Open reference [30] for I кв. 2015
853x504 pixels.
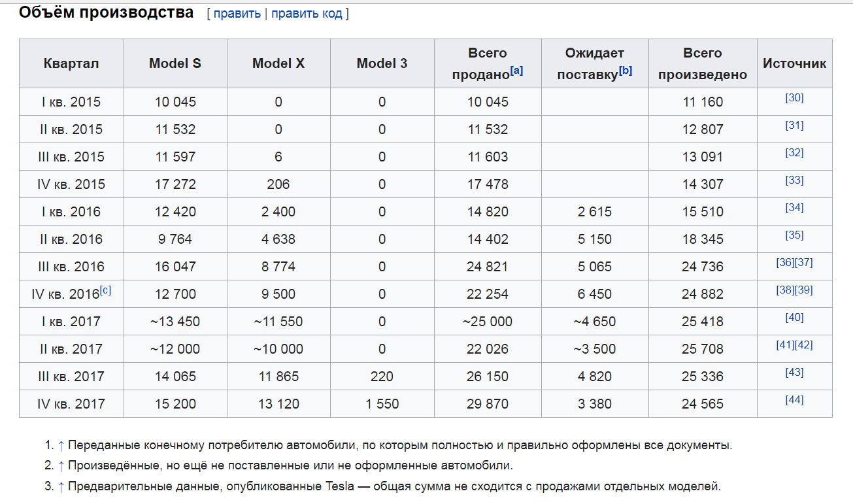point(794,98)
